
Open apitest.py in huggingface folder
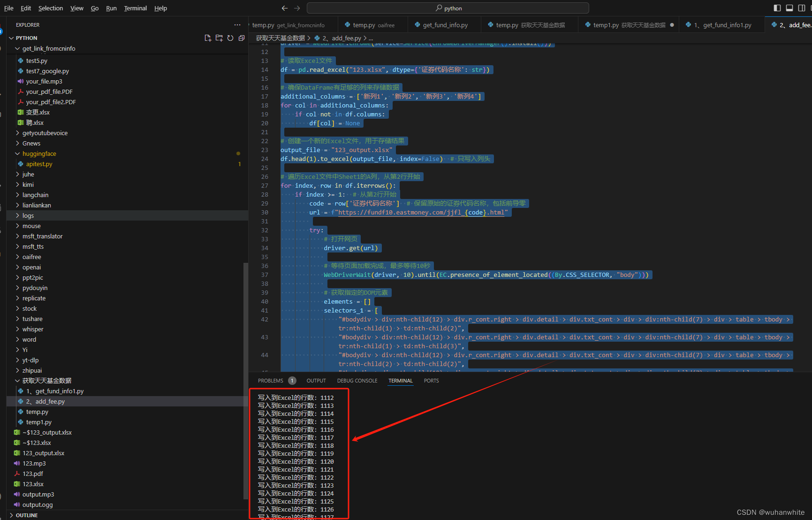39,164
